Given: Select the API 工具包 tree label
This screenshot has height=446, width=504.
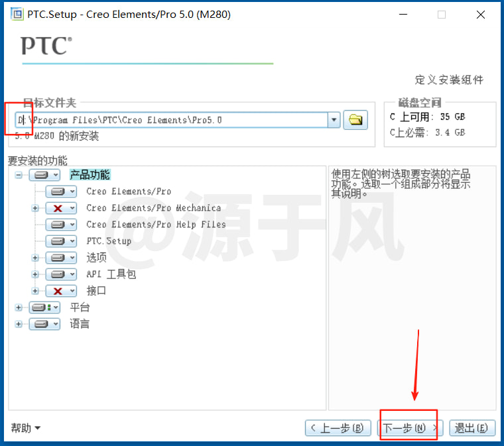Looking at the screenshot, I should click(111, 274).
